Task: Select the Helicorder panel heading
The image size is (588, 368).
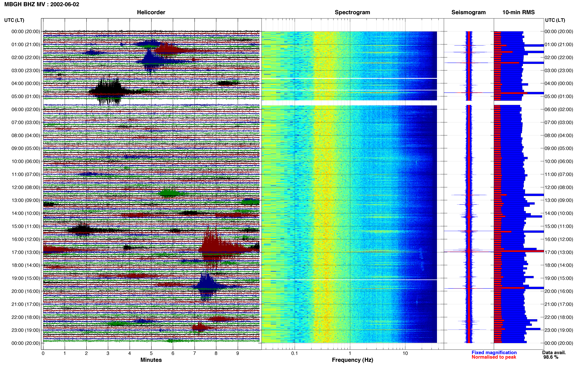Action: click(x=151, y=12)
